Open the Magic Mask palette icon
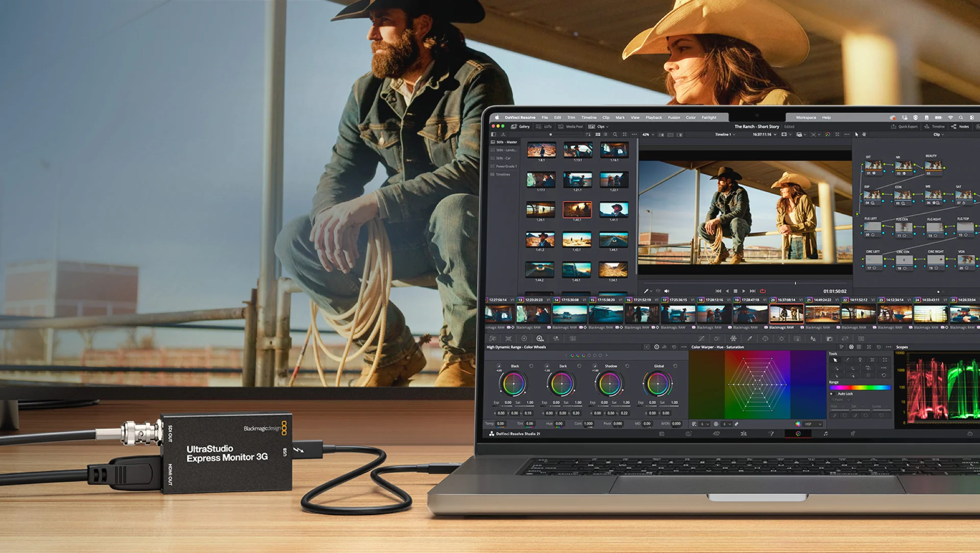 tap(797, 339)
